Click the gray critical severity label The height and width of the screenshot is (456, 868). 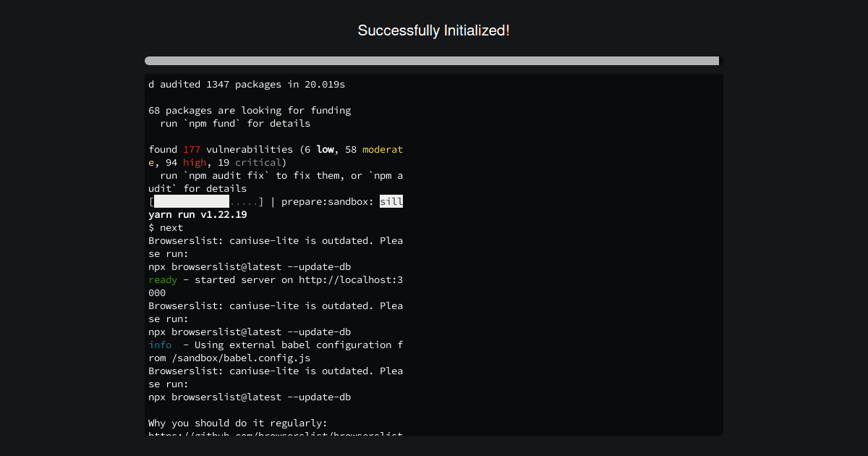point(258,162)
